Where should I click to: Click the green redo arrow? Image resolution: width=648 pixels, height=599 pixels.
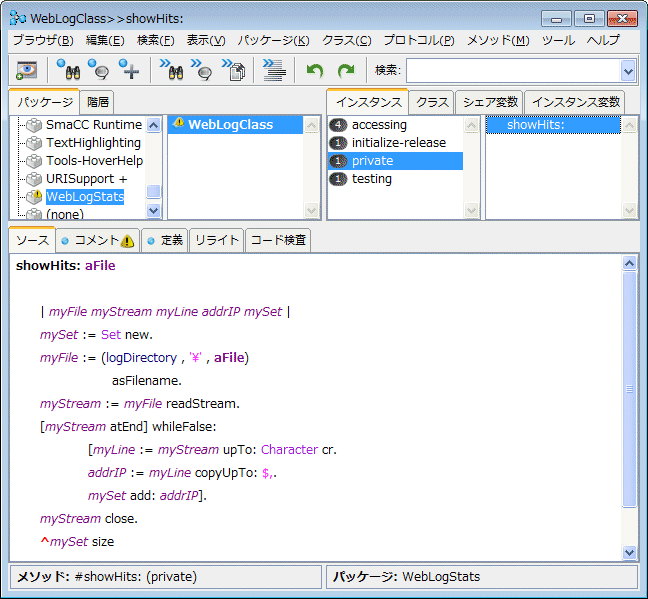point(346,70)
